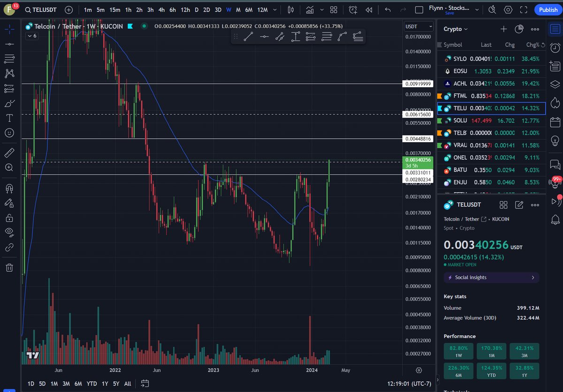Open chart settings hexagon icon
Image resolution: width=563 pixels, height=392 pixels.
point(508,10)
